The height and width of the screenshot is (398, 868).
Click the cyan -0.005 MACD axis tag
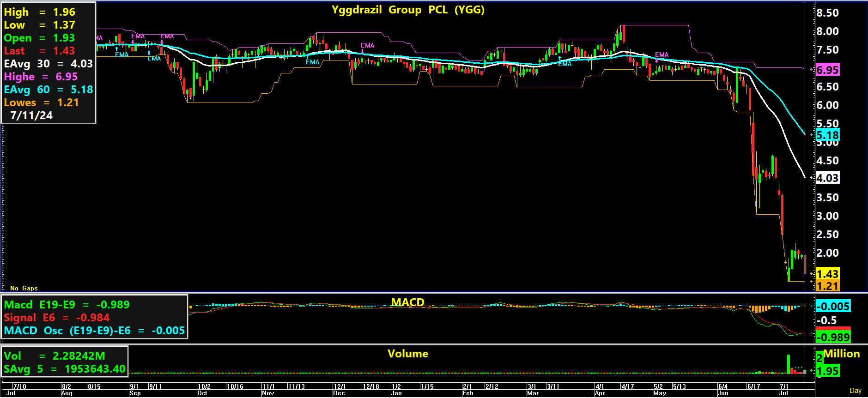(x=833, y=306)
